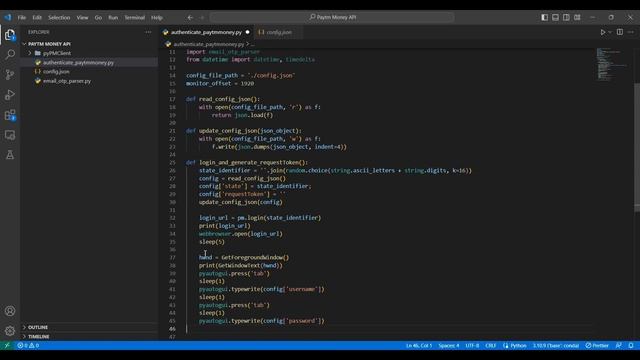
Task: Change the CRLF line ending setting
Action: 491,345
